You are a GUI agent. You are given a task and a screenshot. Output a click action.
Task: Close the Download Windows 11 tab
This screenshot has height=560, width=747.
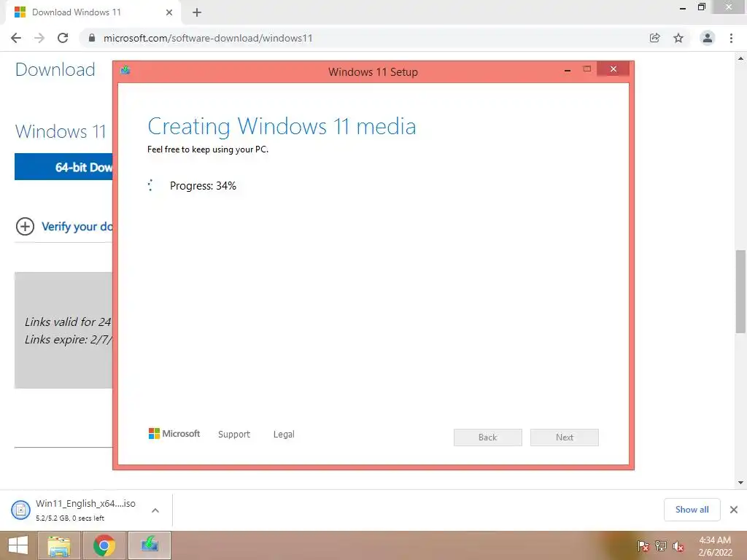click(169, 12)
